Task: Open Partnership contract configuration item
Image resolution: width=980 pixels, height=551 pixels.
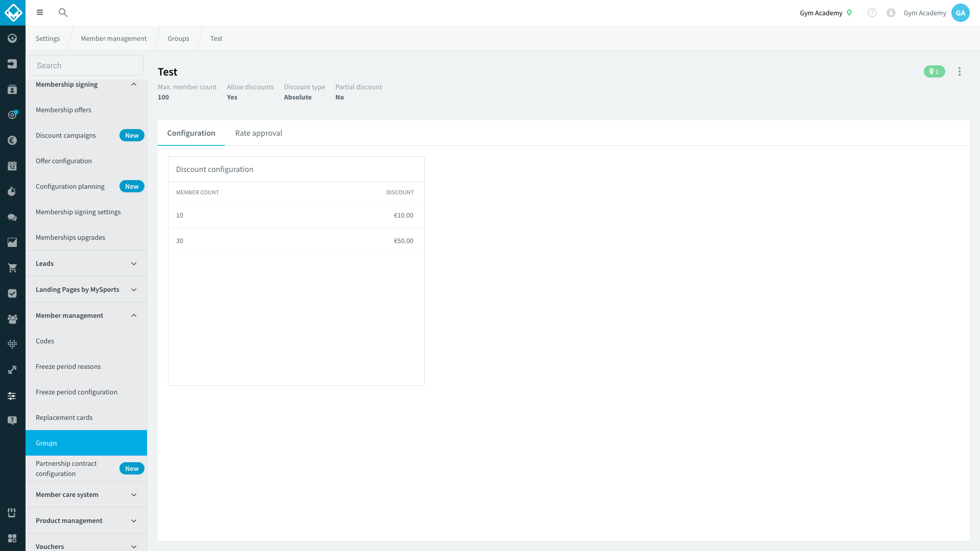Action: pyautogui.click(x=86, y=468)
